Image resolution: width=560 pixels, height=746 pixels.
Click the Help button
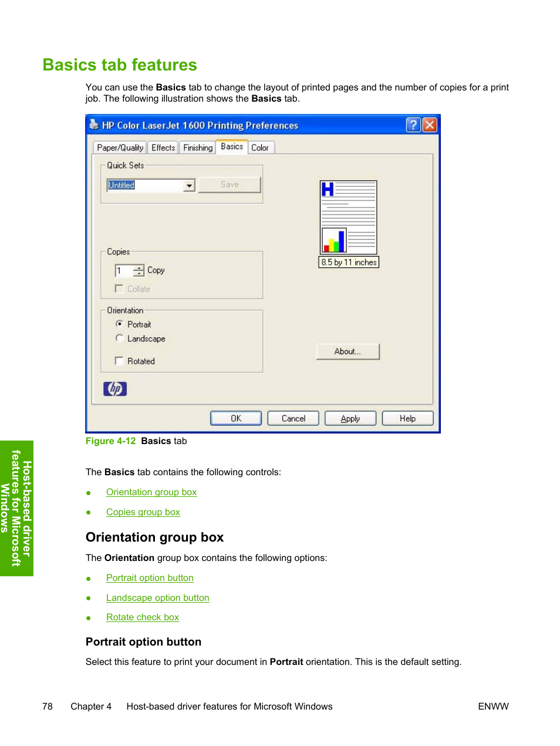click(408, 418)
